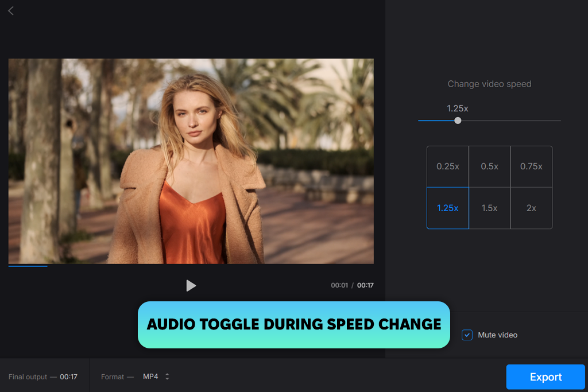This screenshot has width=588, height=392.
Task: Select 0.75x speed preset
Action: pos(531,166)
